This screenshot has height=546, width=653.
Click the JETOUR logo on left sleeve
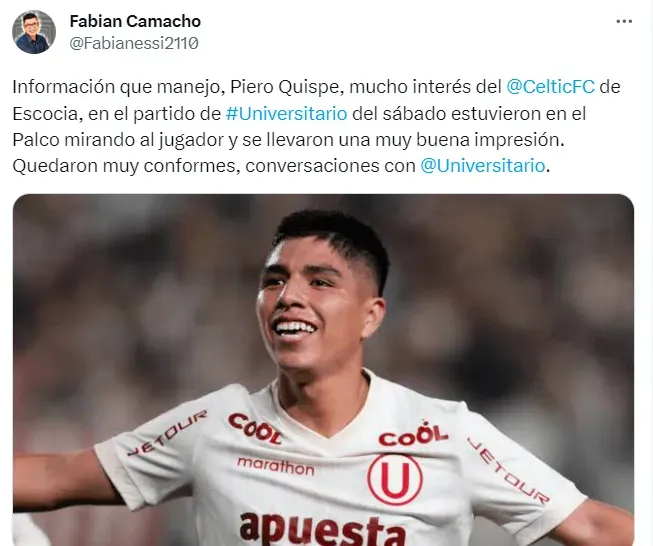click(x=167, y=433)
